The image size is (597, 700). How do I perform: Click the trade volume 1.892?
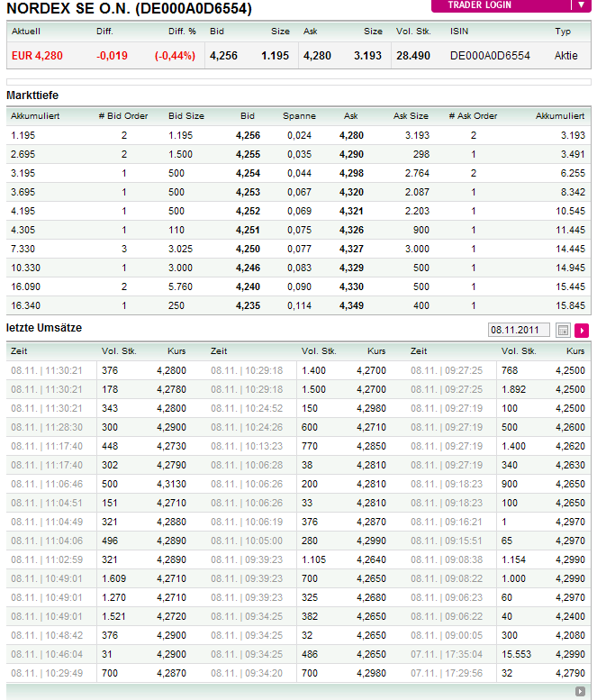click(x=513, y=389)
